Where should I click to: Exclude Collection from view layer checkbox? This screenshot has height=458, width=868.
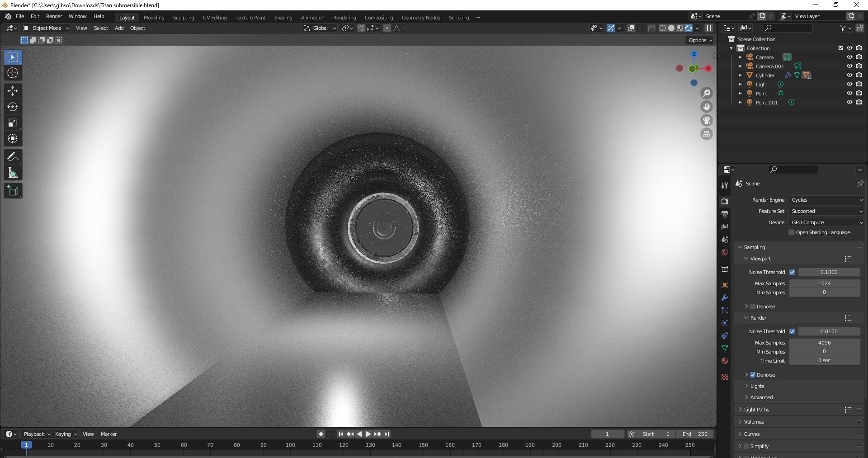(x=841, y=48)
